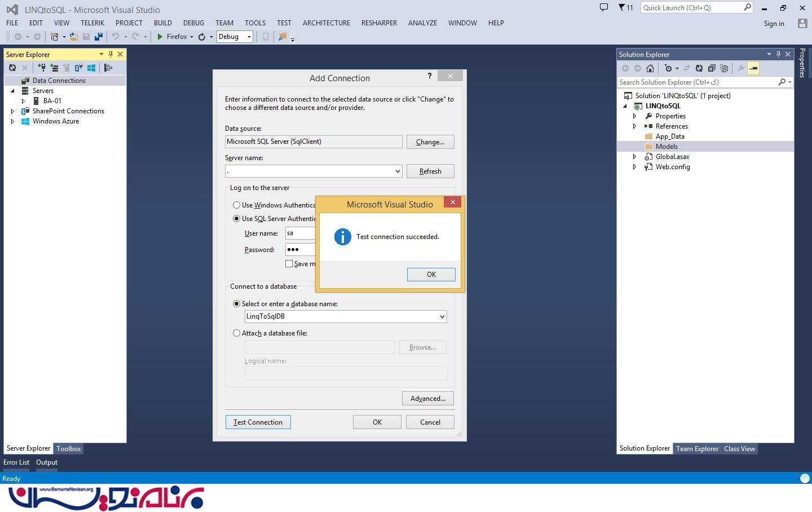812x512 pixels.
Task: Click the Advanced... button
Action: [x=427, y=399]
